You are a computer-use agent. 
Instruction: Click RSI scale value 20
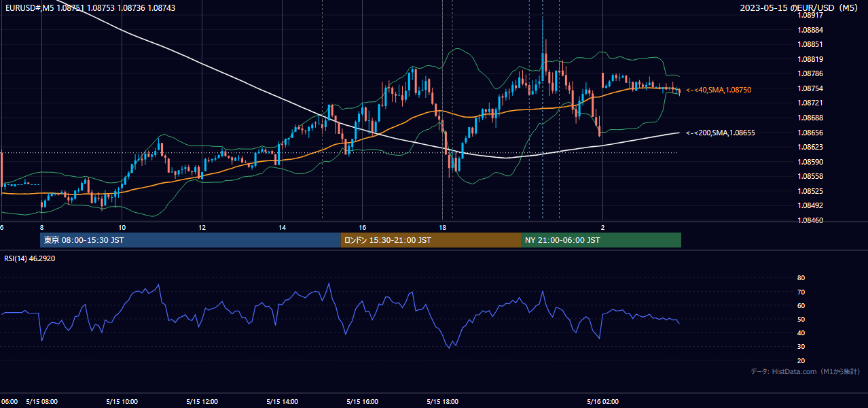(801, 360)
